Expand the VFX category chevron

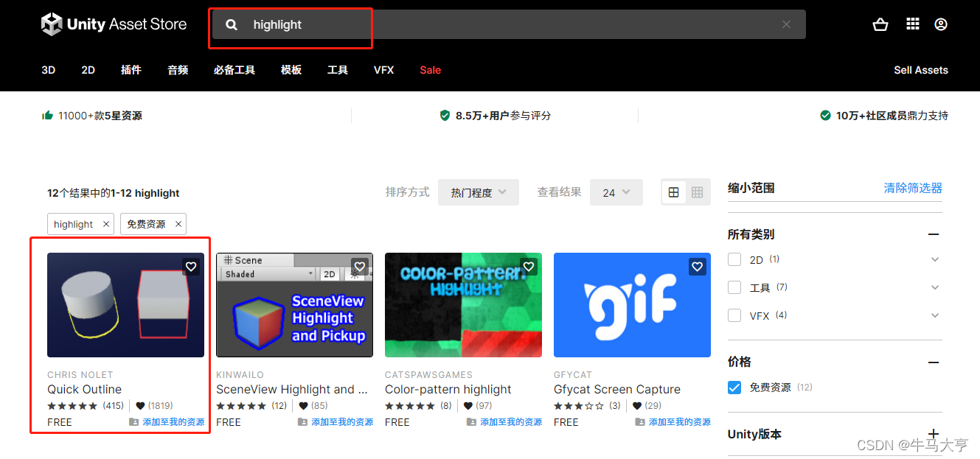pyautogui.click(x=935, y=315)
